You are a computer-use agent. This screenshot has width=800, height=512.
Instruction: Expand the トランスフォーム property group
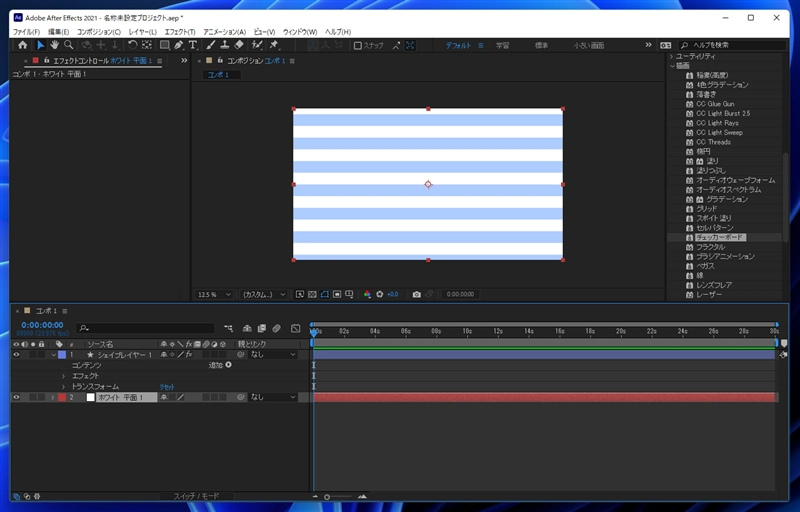[63, 387]
